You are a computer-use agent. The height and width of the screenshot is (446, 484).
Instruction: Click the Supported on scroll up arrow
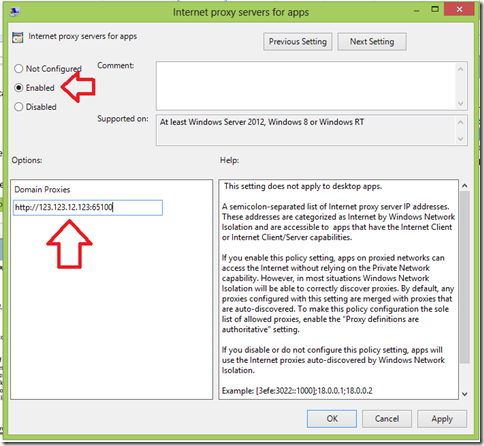click(x=461, y=122)
